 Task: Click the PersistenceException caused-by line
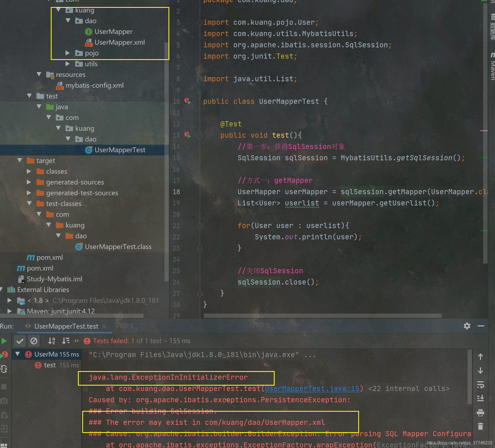point(220,400)
